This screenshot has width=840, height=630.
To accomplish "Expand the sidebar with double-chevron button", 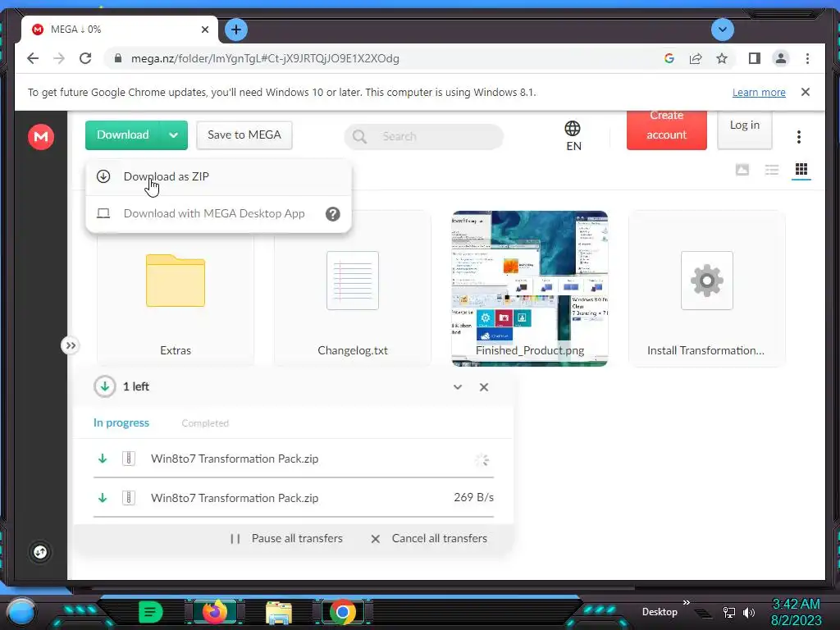I will (x=71, y=345).
